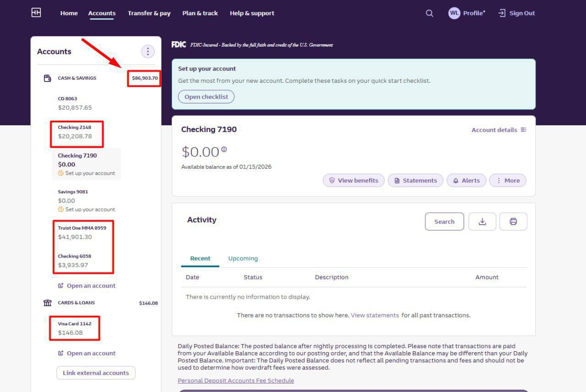586x392 pixels.
Task: Switch to the Upcoming activity tab
Action: tap(243, 258)
